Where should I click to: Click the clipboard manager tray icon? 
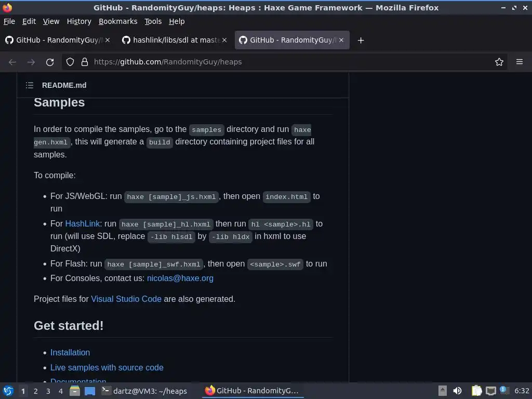(x=477, y=391)
